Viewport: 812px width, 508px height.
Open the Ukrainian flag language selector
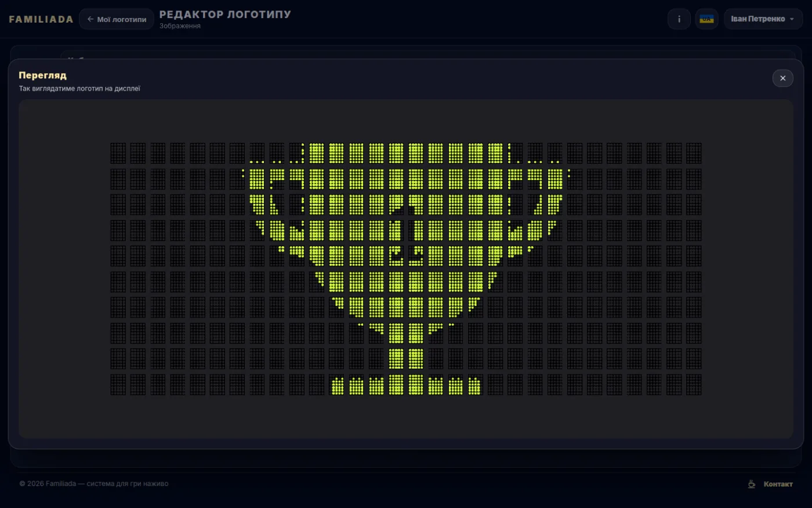click(x=706, y=19)
